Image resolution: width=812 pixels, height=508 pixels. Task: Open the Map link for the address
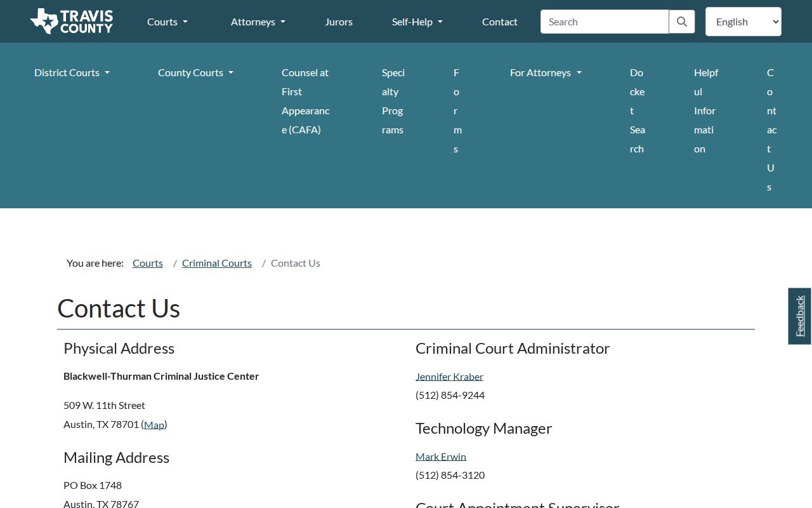coord(154,424)
